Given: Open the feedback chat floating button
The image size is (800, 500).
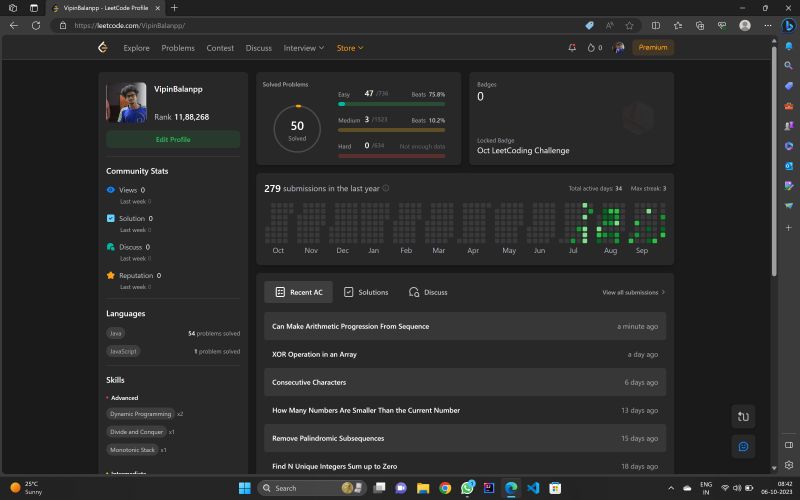Looking at the screenshot, I should (743, 446).
